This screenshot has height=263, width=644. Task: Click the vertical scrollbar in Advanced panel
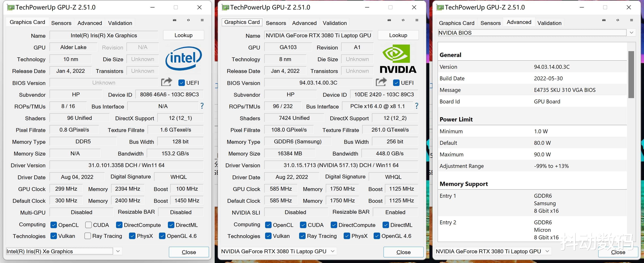[631, 75]
